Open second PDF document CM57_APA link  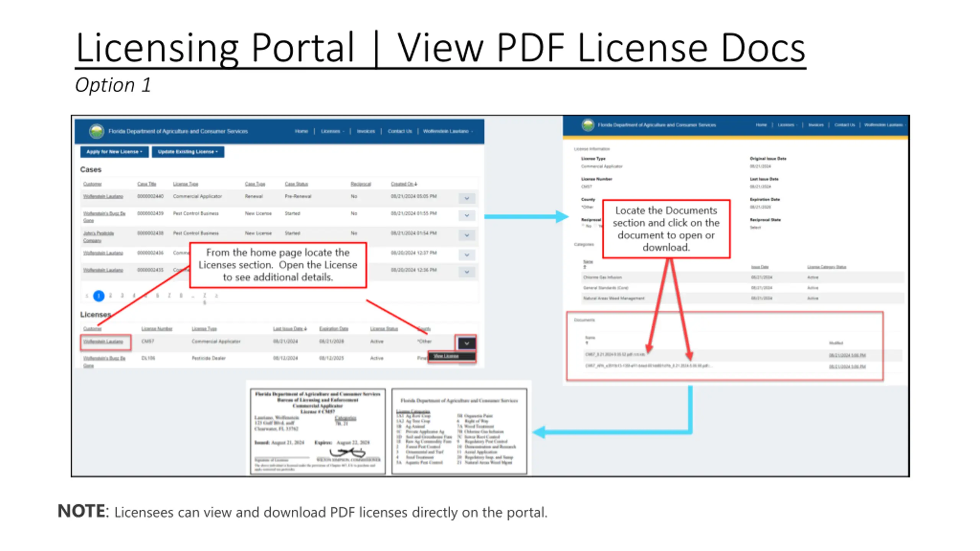coord(648,366)
